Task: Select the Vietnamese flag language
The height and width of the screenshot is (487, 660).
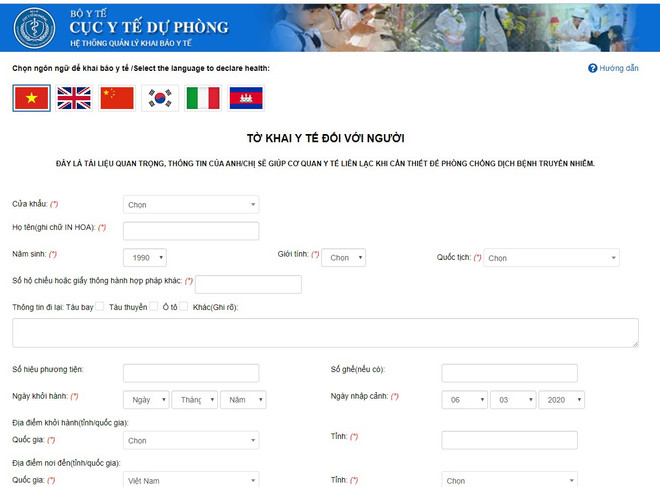Action: [32, 98]
